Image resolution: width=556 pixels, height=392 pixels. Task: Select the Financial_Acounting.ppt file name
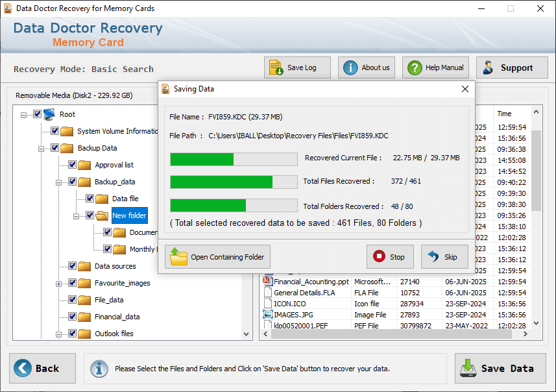point(311,282)
